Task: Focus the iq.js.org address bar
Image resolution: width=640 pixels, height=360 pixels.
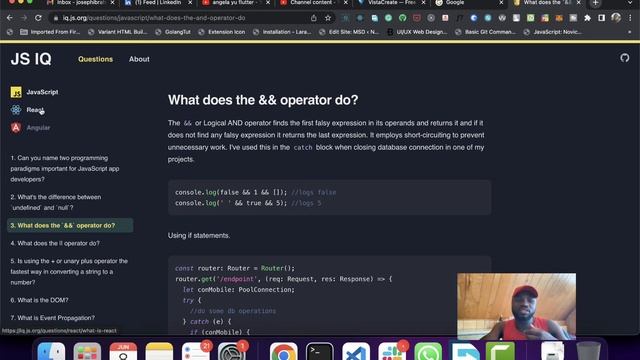Action: [180, 18]
